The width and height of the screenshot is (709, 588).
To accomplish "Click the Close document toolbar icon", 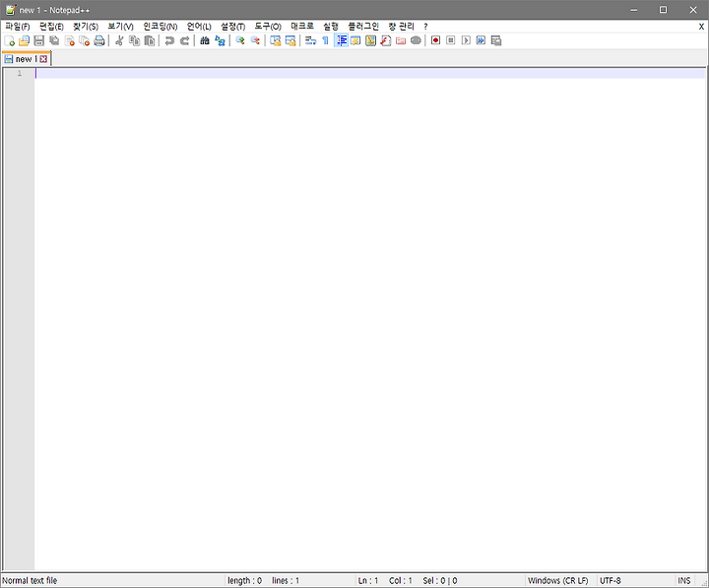I will [69, 40].
